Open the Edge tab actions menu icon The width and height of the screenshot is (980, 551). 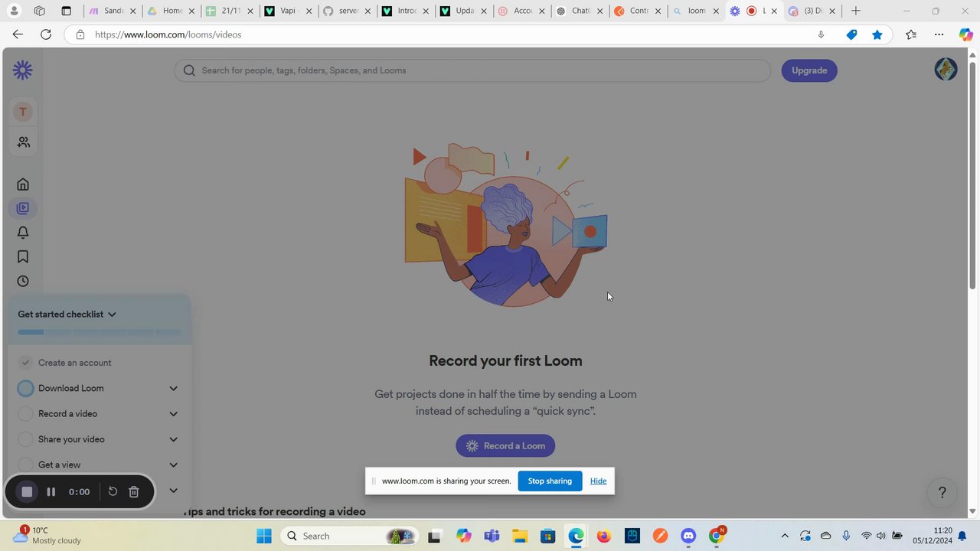point(66,11)
